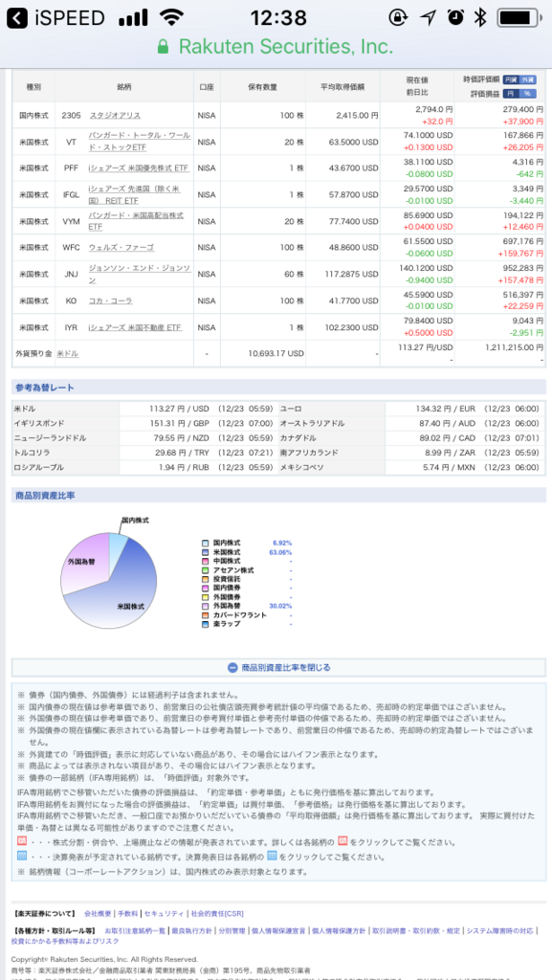Tap the location arrow status icon
This screenshot has width=552, height=980.
pos(428,17)
